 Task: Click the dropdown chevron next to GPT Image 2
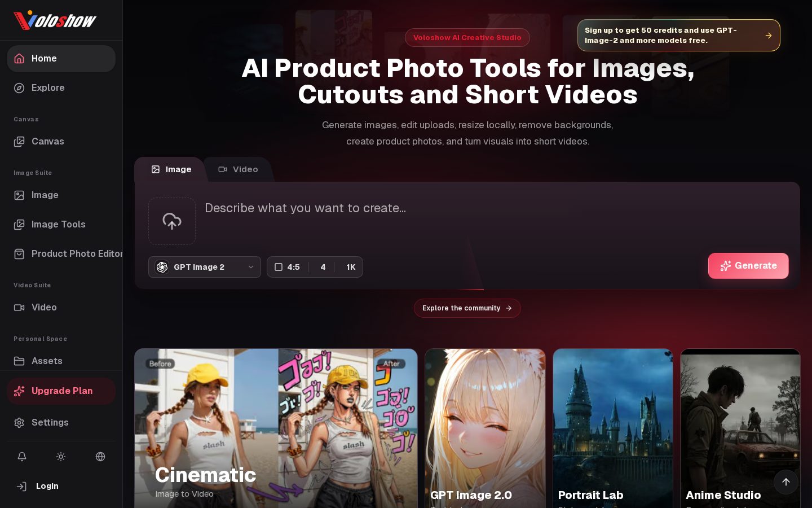click(x=251, y=267)
